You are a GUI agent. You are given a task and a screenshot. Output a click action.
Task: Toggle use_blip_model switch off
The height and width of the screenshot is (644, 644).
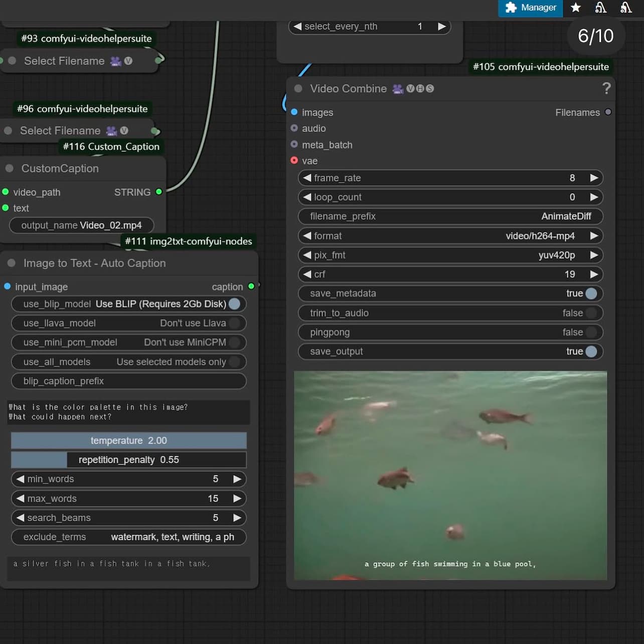point(234,304)
